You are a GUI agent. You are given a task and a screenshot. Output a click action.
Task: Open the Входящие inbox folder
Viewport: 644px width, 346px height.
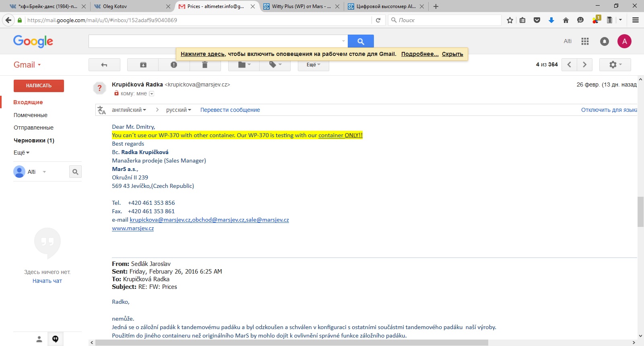[x=28, y=102]
